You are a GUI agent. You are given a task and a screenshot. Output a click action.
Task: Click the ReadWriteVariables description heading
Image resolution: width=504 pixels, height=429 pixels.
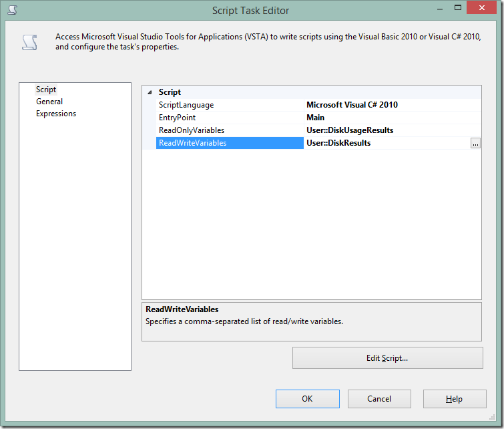pyautogui.click(x=182, y=309)
